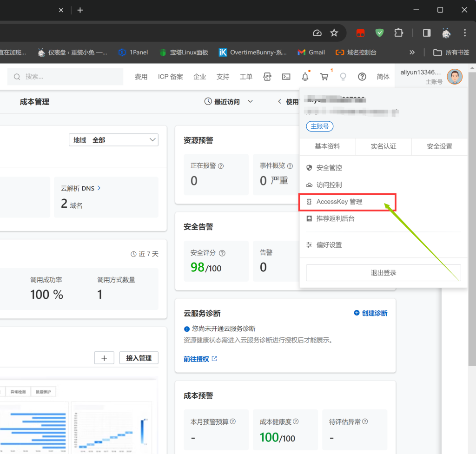Select the 数据保护 chart tab

coord(43,392)
